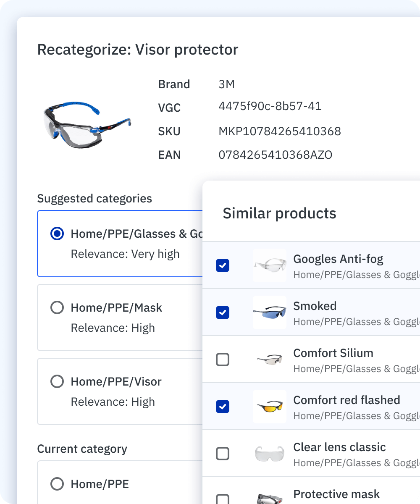This screenshot has height=504, width=420.
Task: Click the VGC code 4475f90c-8b57-41
Action: pyautogui.click(x=270, y=106)
